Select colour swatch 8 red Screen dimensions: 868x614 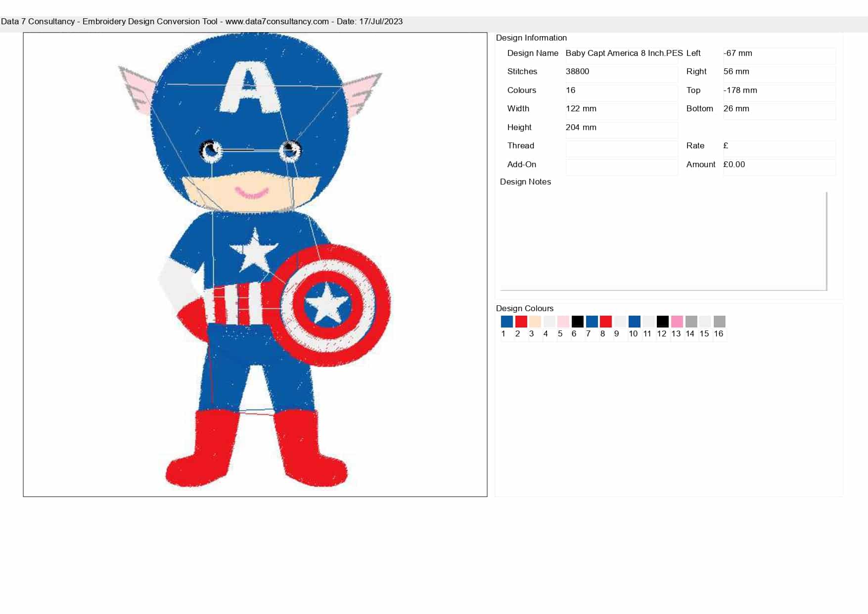tap(605, 322)
